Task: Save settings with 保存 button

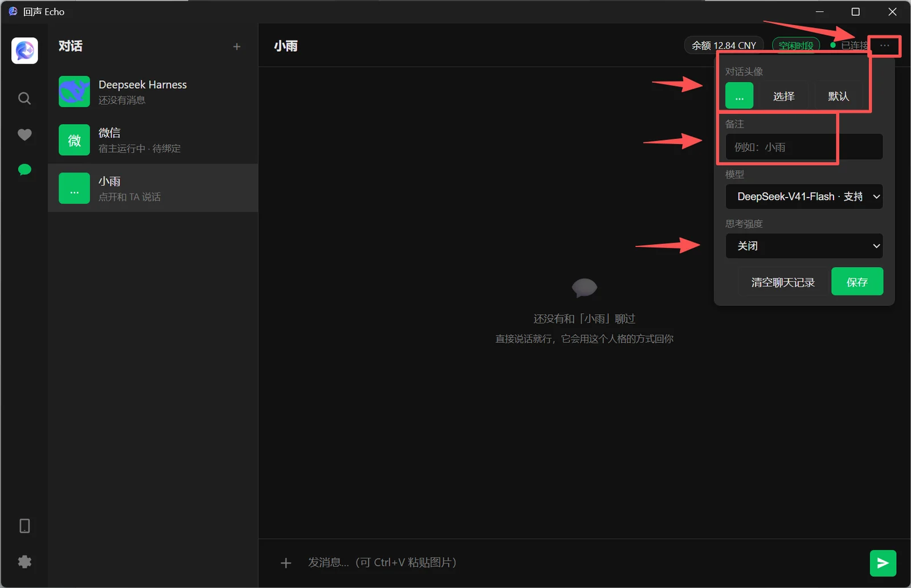Action: [857, 282]
